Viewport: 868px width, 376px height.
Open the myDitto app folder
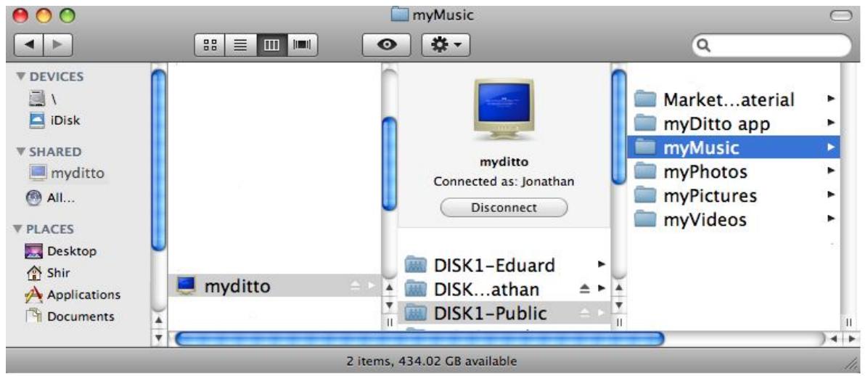point(734,123)
